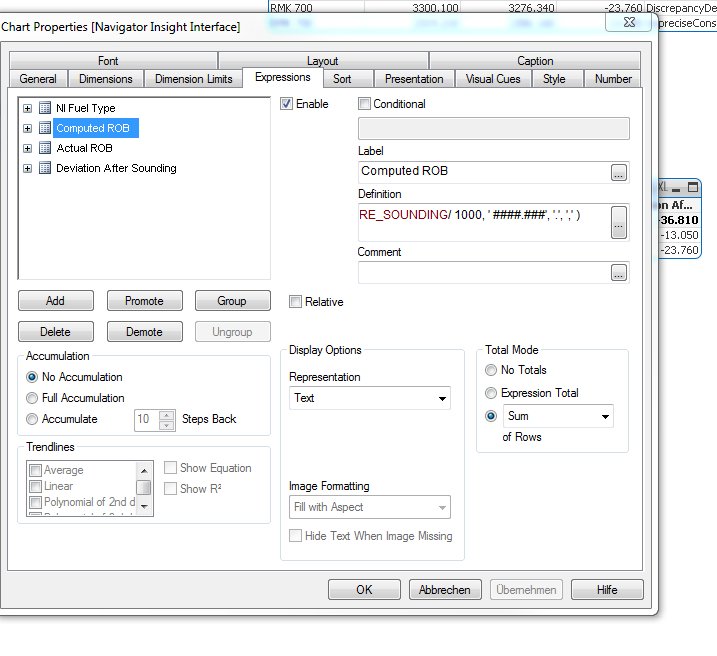Increase Steps Back spinner value
The height and width of the screenshot is (656, 717).
(x=166, y=416)
